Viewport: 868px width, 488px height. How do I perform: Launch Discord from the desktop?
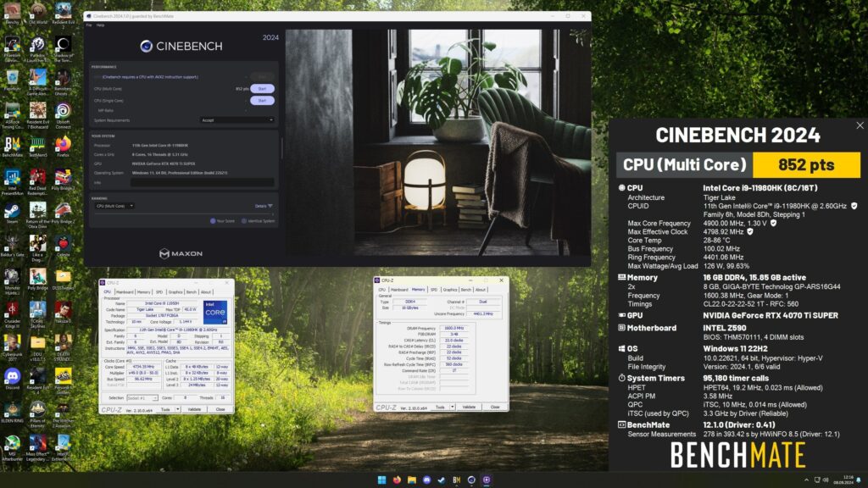[x=12, y=379]
